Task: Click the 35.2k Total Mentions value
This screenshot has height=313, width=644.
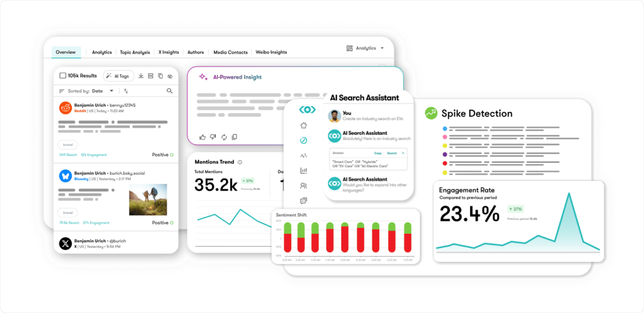Action: [216, 185]
